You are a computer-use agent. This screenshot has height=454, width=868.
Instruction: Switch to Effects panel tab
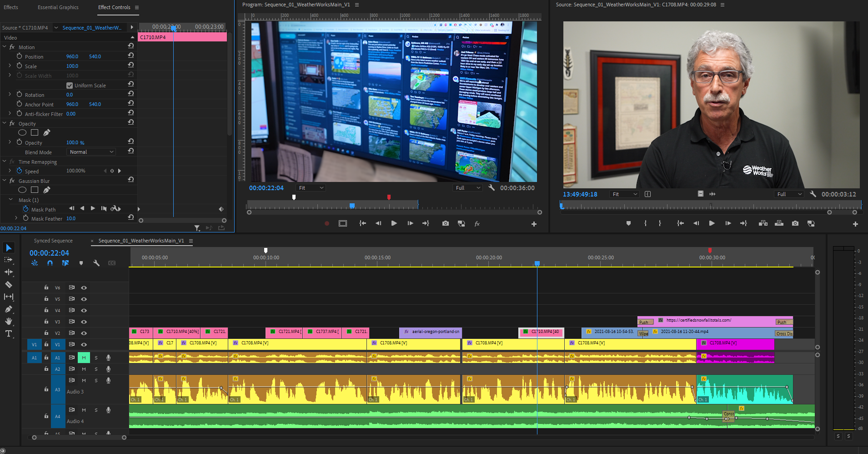(11, 7)
